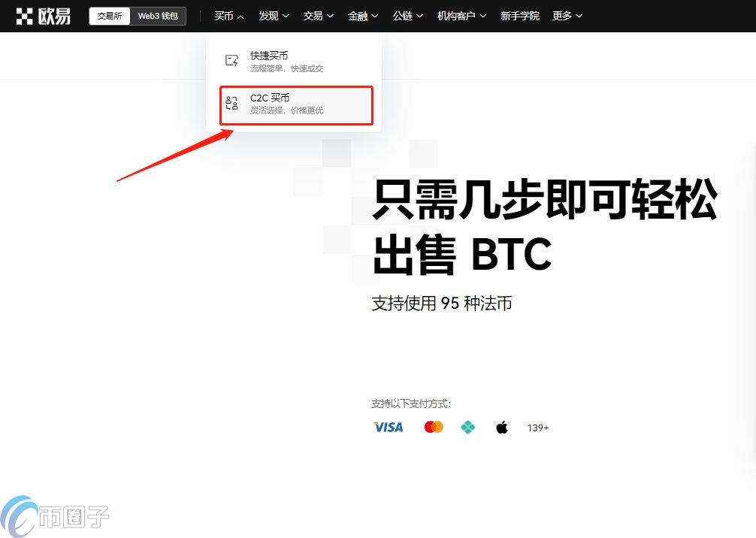
Task: Open the 公链 menu
Action: [x=408, y=16]
